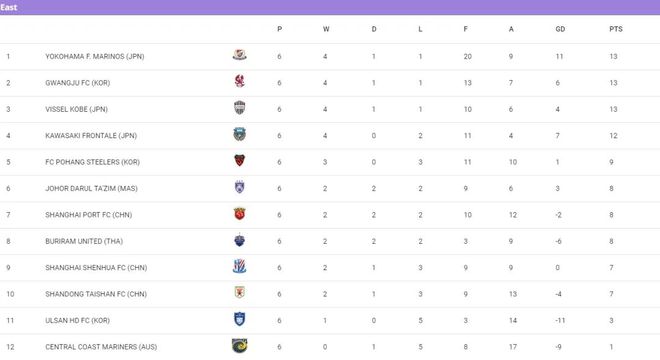Click the Shanghai Shenhua FC crest
The image size is (660, 360).
point(240,266)
